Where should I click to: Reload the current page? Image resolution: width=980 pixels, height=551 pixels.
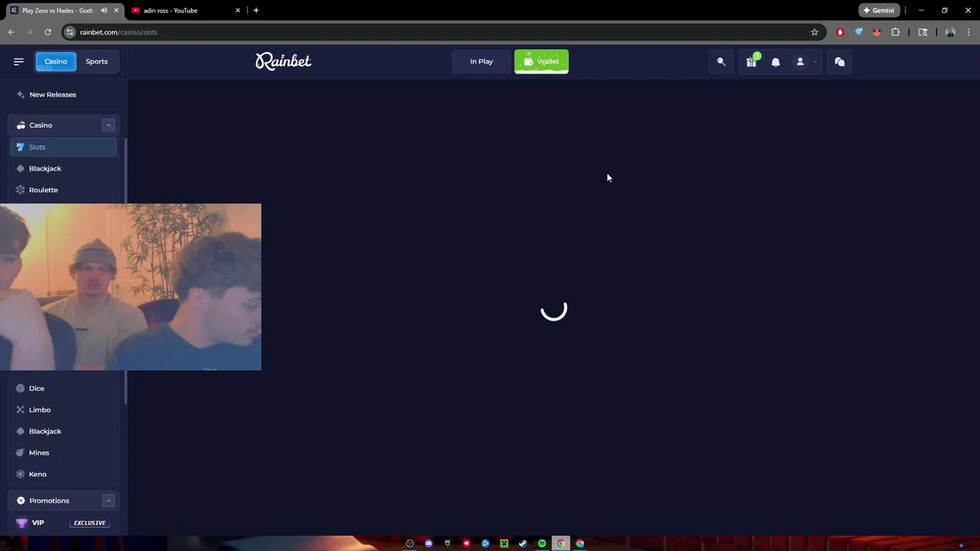47,32
